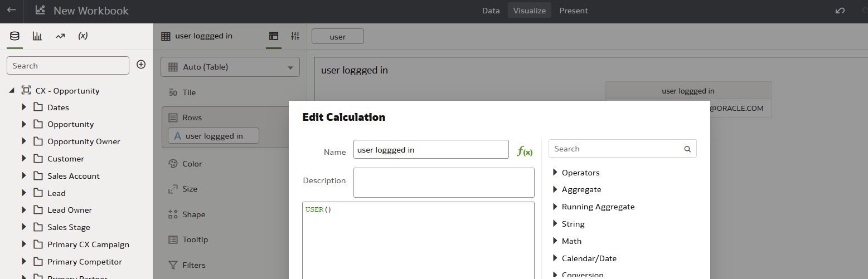The width and height of the screenshot is (868, 279).
Task: Select the grammar layout panel icon
Action: (x=273, y=36)
